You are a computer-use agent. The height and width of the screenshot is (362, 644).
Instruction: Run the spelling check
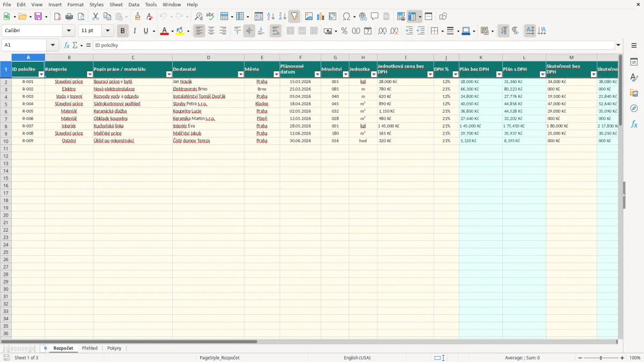tap(210, 17)
